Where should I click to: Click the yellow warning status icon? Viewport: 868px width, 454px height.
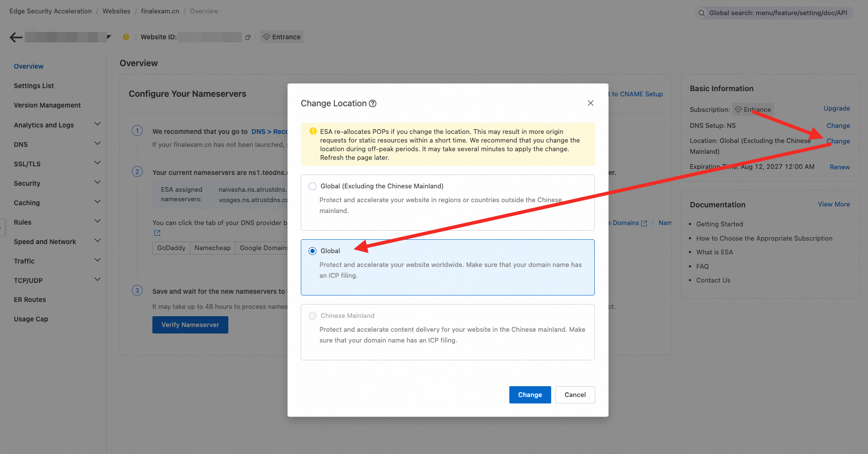pyautogui.click(x=126, y=37)
